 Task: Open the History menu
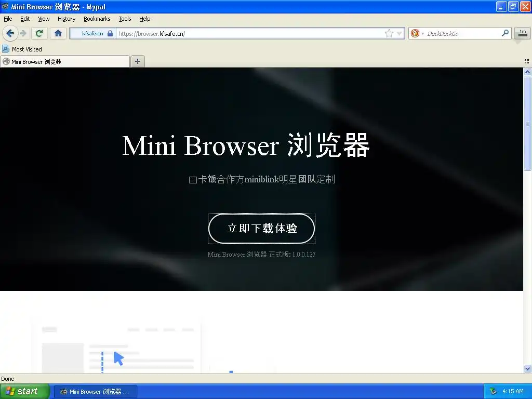66,19
